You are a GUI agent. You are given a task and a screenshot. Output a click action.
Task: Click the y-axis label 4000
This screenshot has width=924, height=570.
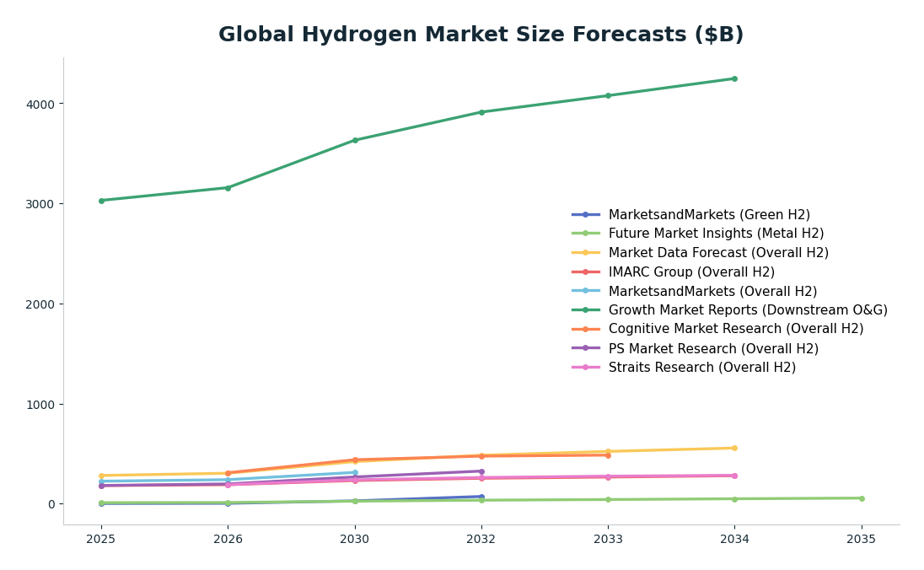click(41, 105)
